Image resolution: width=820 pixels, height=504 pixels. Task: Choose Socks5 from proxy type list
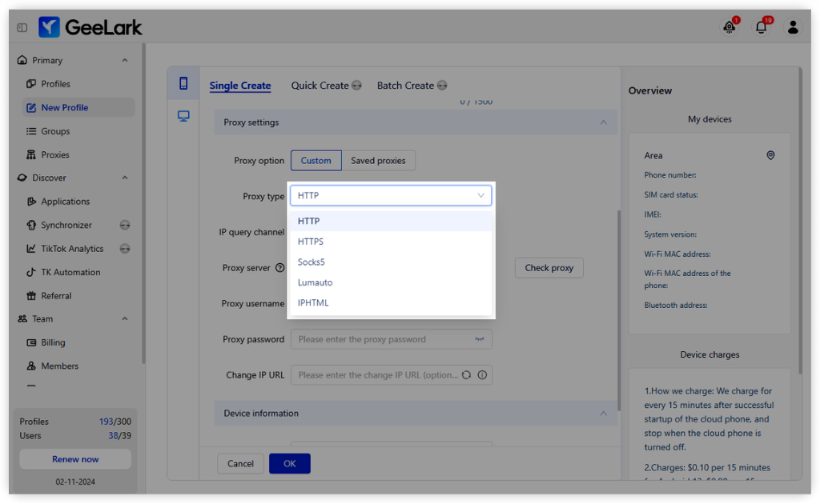point(391,262)
